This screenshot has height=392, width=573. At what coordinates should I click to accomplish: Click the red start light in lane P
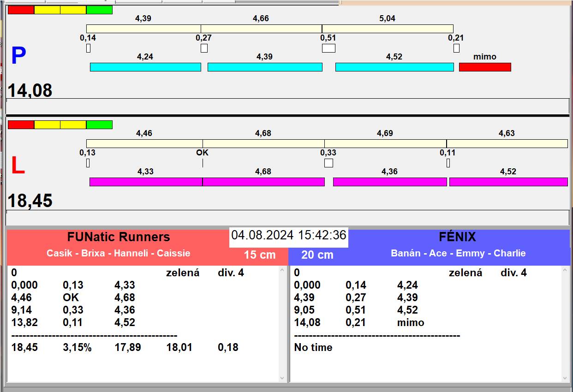pyautogui.click(x=21, y=10)
